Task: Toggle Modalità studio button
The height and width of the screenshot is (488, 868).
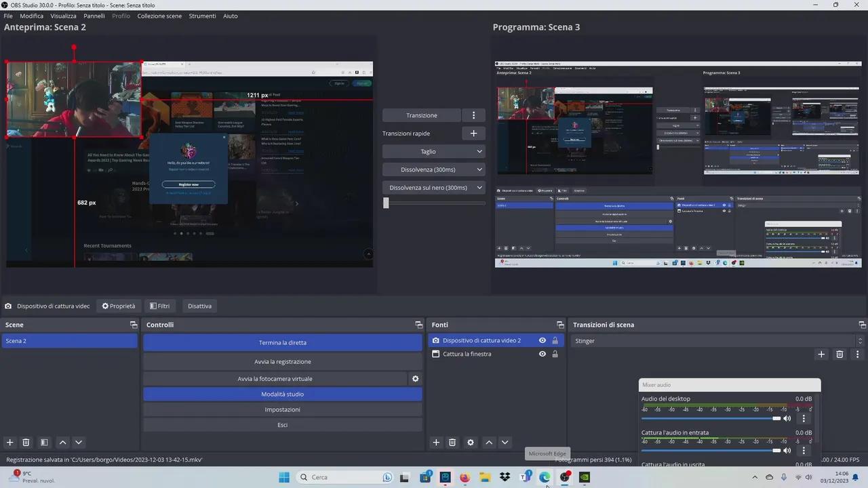Action: pos(283,394)
